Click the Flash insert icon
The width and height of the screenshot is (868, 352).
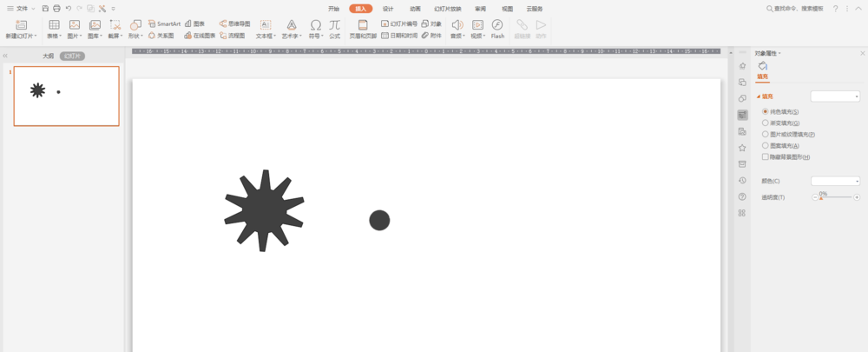497,25
